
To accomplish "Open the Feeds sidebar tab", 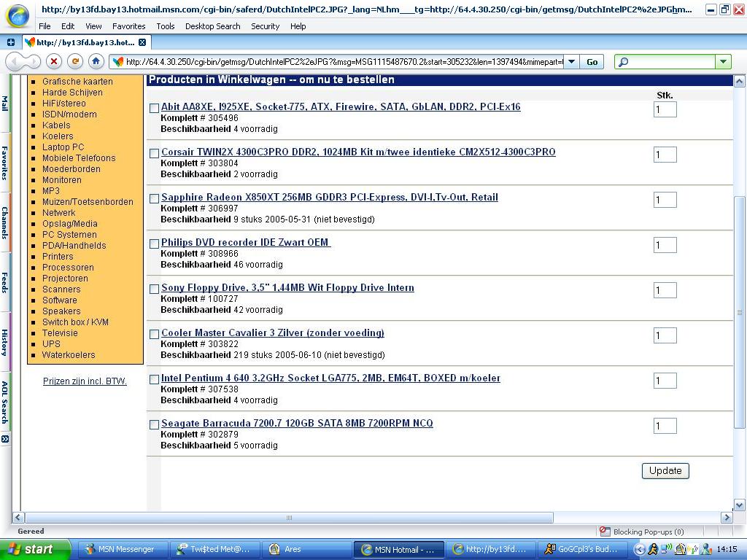I will [x=5, y=282].
